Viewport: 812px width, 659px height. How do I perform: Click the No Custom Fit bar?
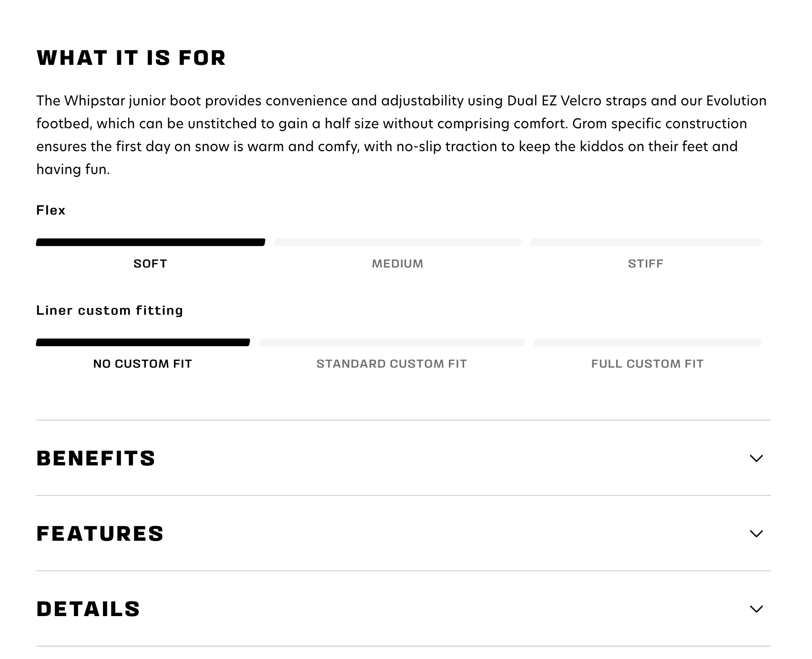143,342
